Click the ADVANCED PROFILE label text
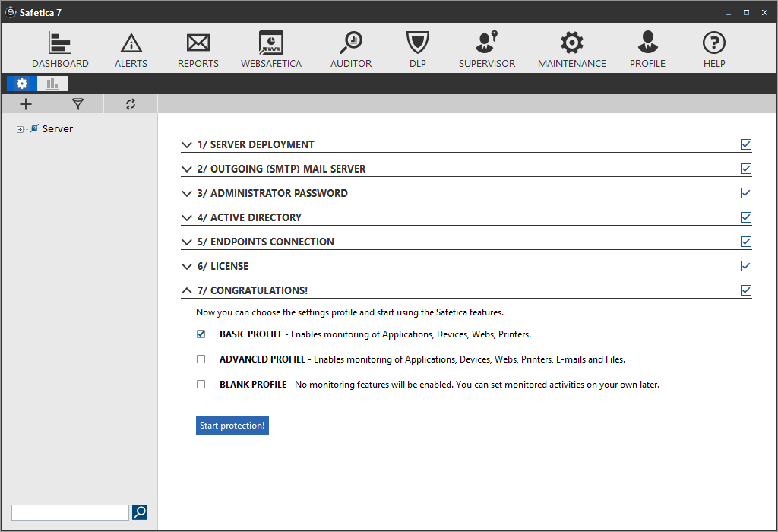This screenshot has height=532, width=778. 262,359
